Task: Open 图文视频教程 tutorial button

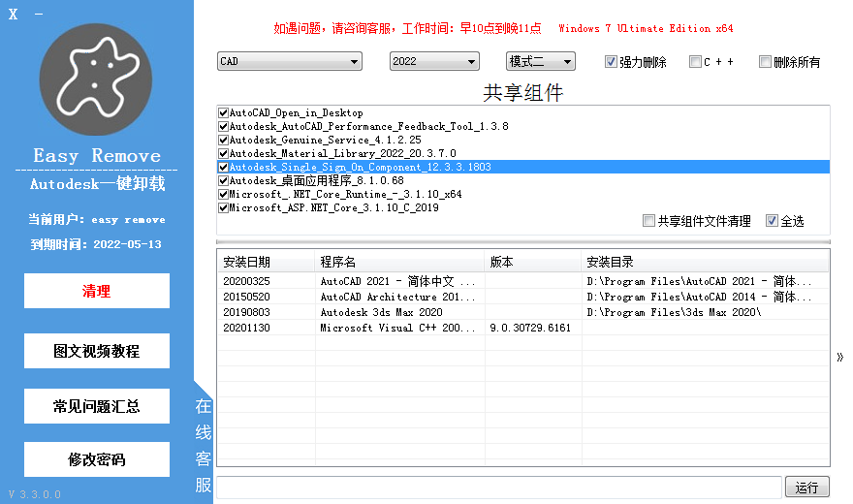Action: click(97, 351)
